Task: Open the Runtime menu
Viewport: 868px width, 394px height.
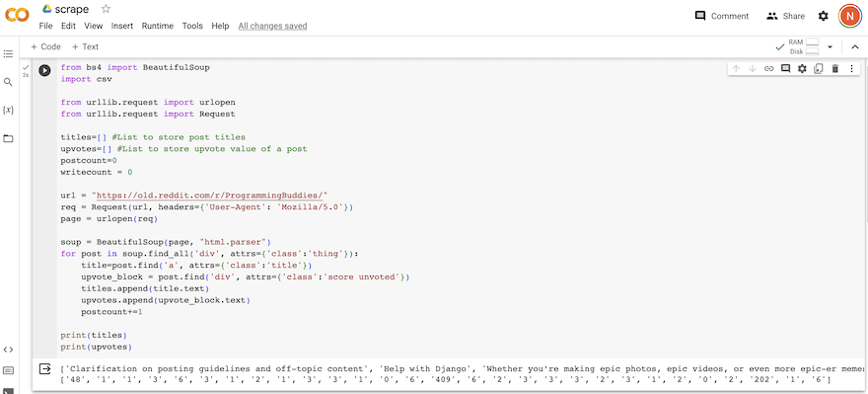Action: [x=157, y=26]
